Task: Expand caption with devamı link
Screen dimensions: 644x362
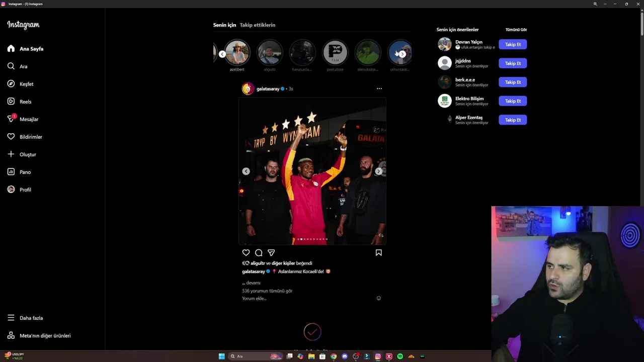Action: pyautogui.click(x=253, y=283)
